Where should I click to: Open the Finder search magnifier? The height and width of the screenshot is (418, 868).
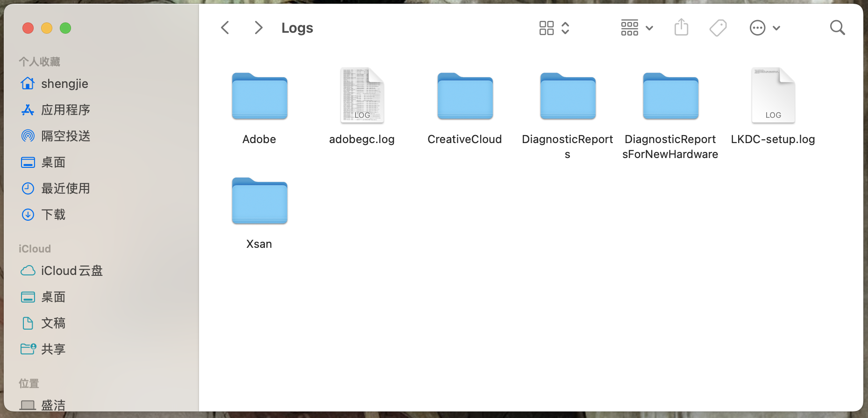[x=837, y=28]
